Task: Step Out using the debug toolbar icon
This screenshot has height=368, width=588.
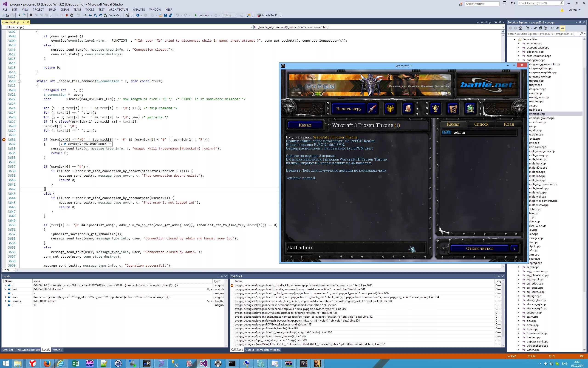Action: 100,15
